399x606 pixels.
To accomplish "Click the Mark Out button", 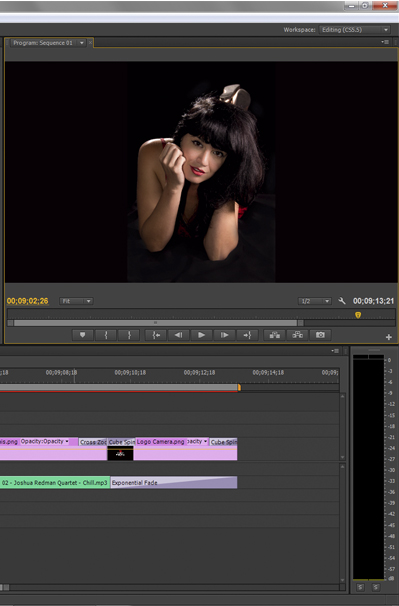I will 129,335.
